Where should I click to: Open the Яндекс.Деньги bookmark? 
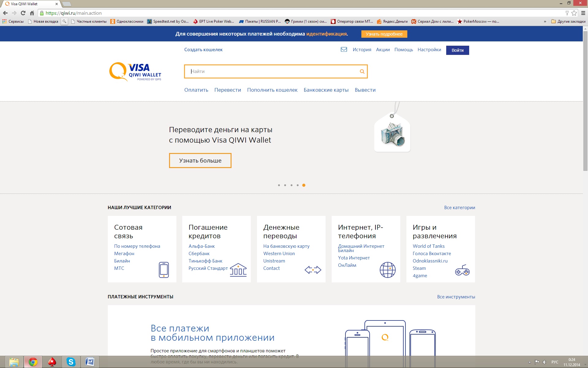click(392, 21)
